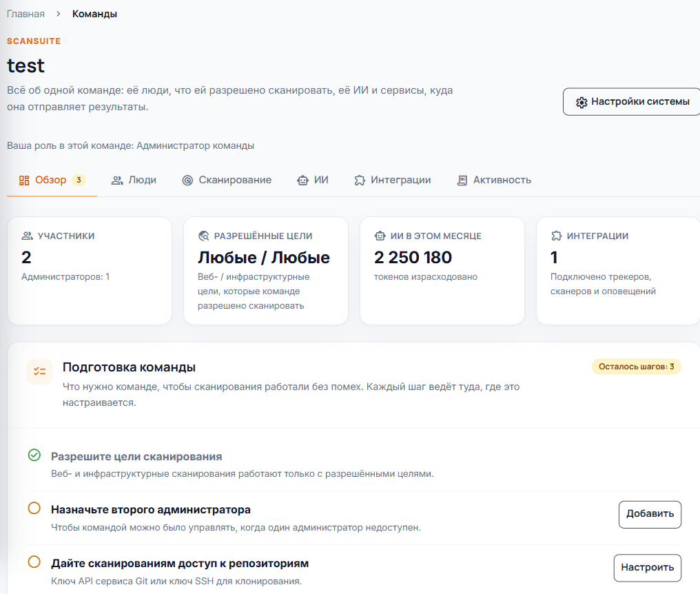
Task: Switch to the Люди tab
Action: coord(134,180)
